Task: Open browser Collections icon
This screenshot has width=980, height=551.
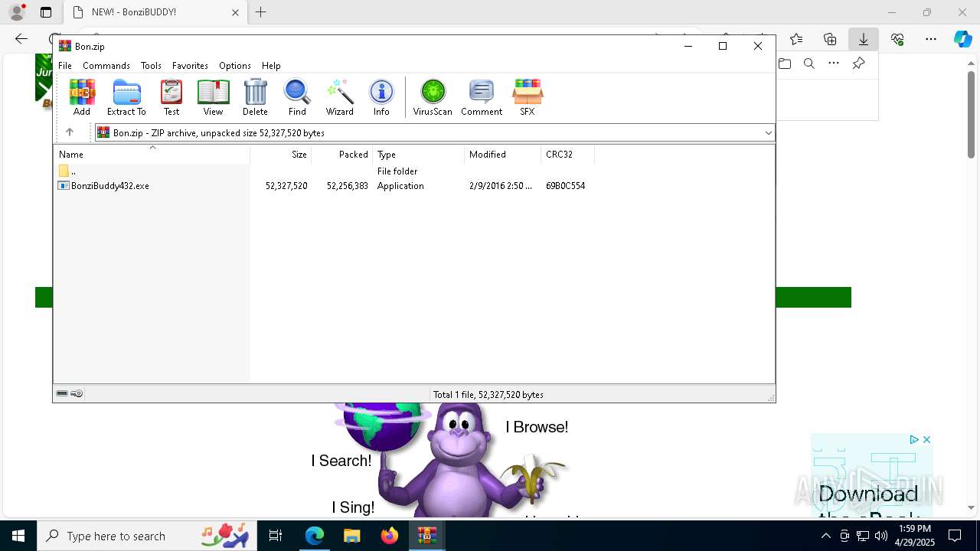Action: pos(830,39)
